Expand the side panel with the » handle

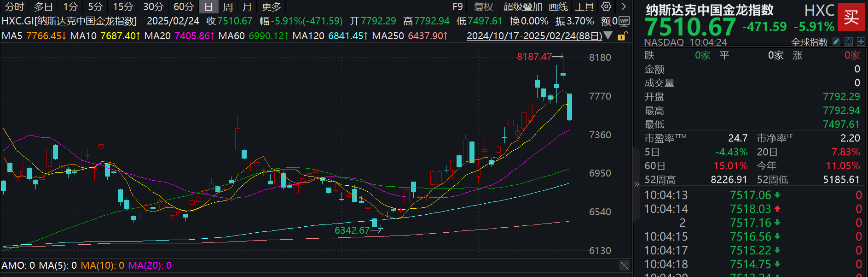click(x=637, y=184)
